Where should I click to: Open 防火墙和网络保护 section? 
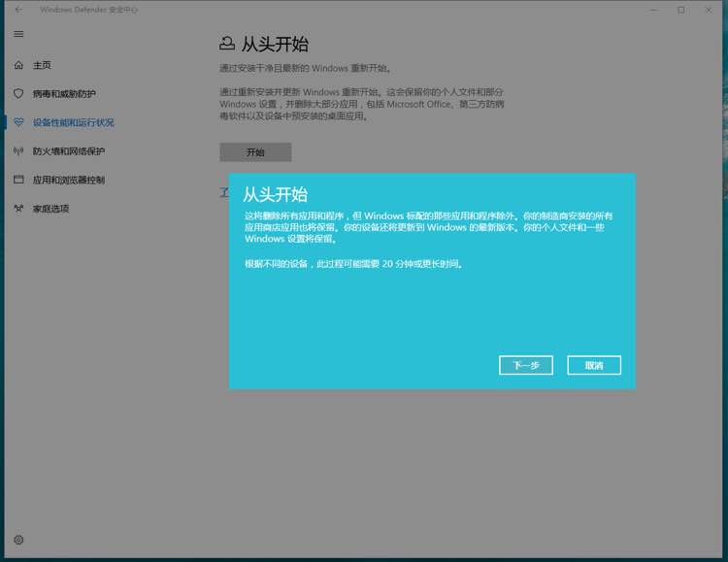pyautogui.click(x=69, y=151)
